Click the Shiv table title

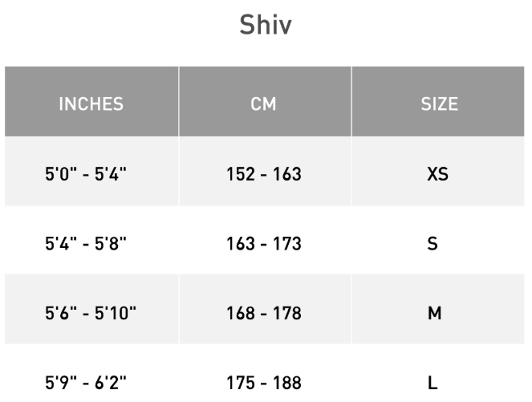(266, 26)
